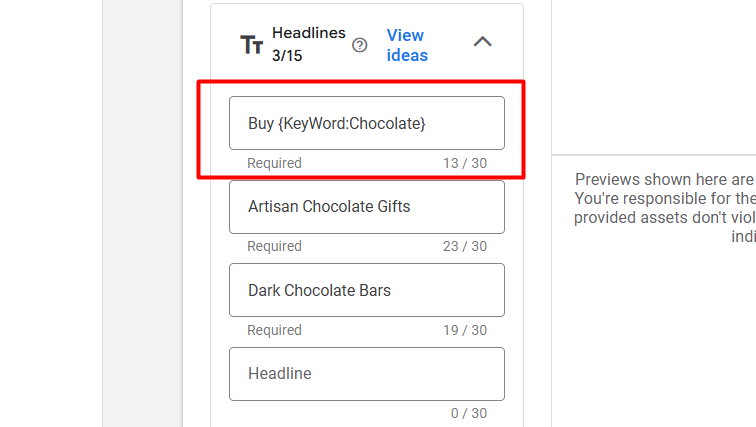Select the Artisan Chocolate Gifts headline field
The height and width of the screenshot is (427, 756).
[x=366, y=207]
